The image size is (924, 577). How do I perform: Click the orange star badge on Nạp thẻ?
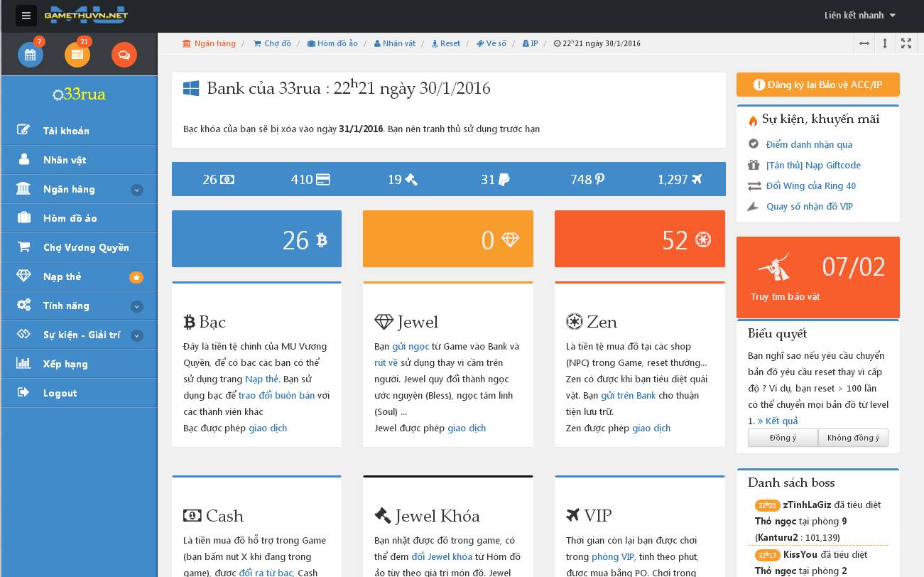tap(136, 277)
